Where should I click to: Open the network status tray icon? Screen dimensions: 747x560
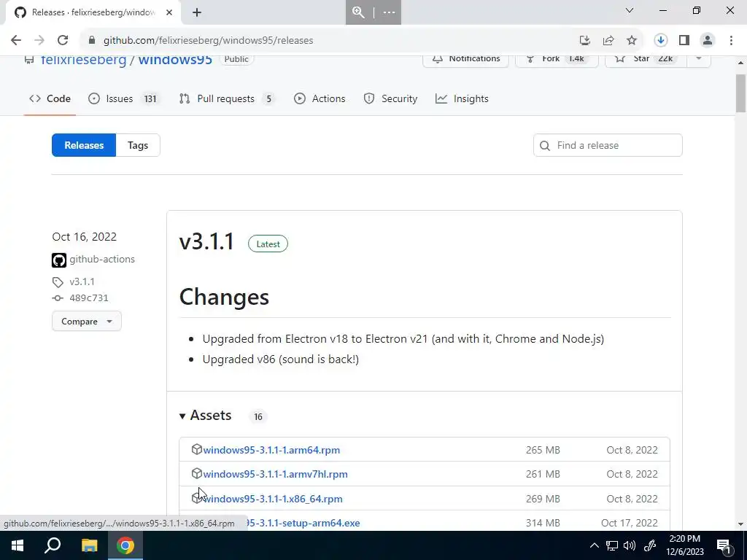click(x=612, y=545)
